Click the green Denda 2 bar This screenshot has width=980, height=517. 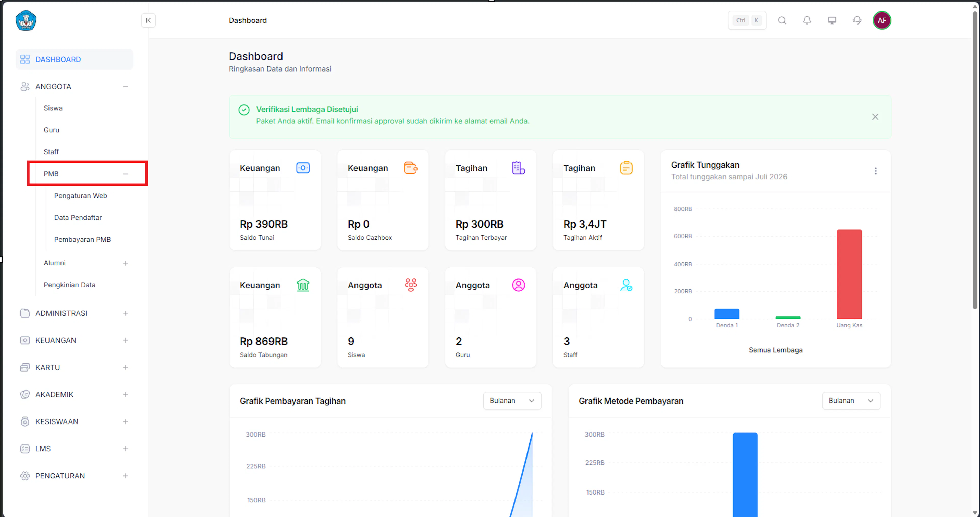(x=788, y=318)
